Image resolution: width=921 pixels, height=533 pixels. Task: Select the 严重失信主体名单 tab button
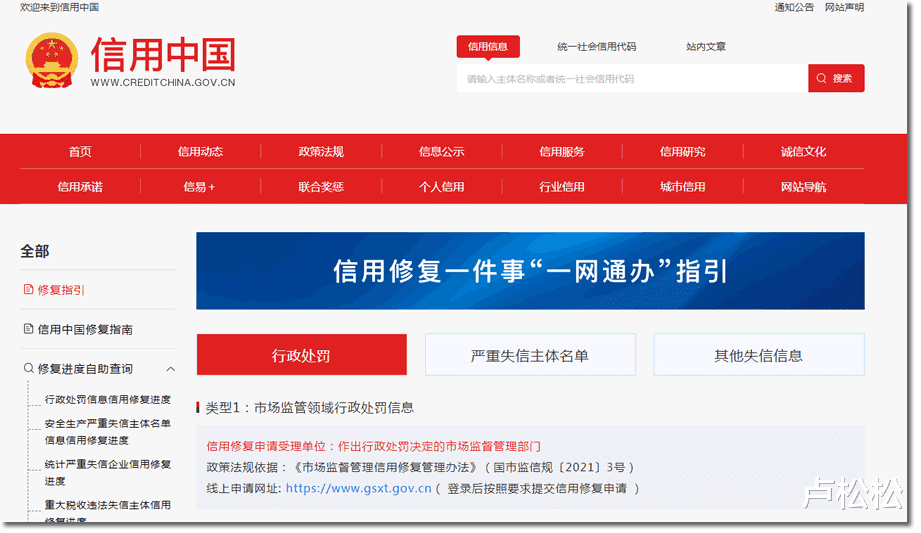tap(530, 355)
